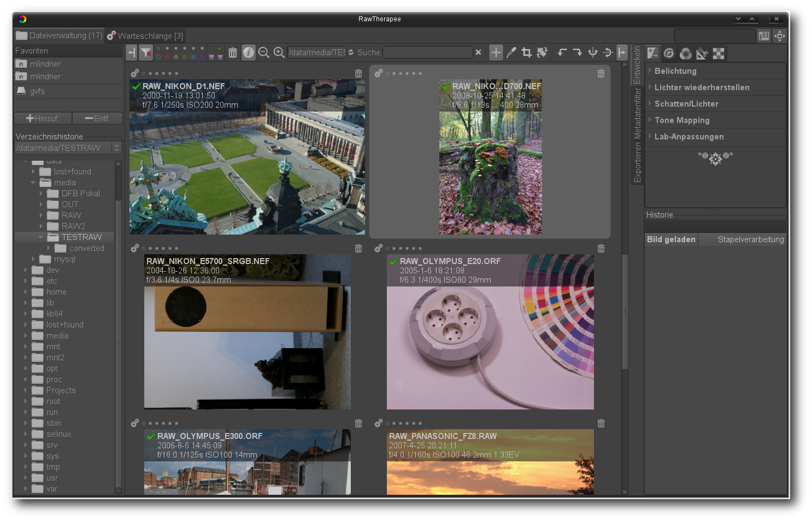Show only edited images with green check
This screenshot has width=812, height=521.
(x=220, y=48)
